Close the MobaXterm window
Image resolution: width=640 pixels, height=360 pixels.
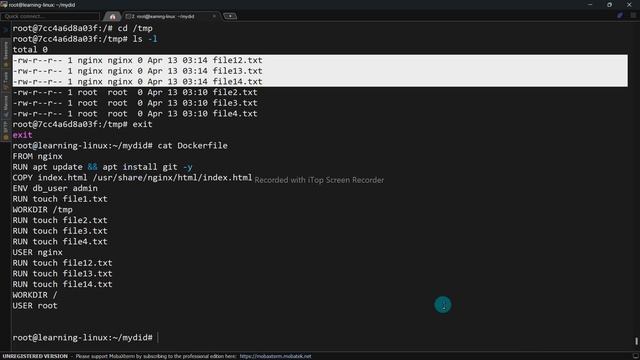(629, 4)
